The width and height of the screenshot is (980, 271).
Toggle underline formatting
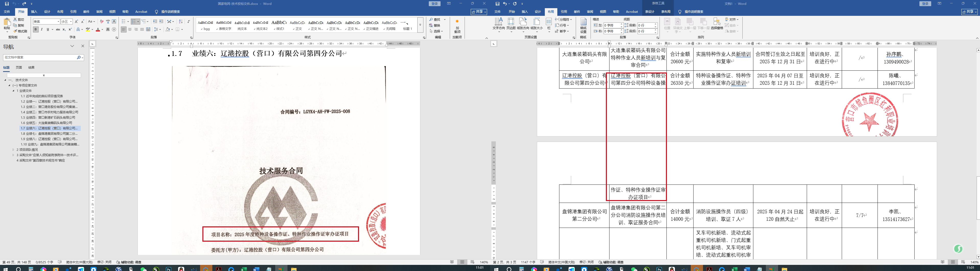coord(48,30)
